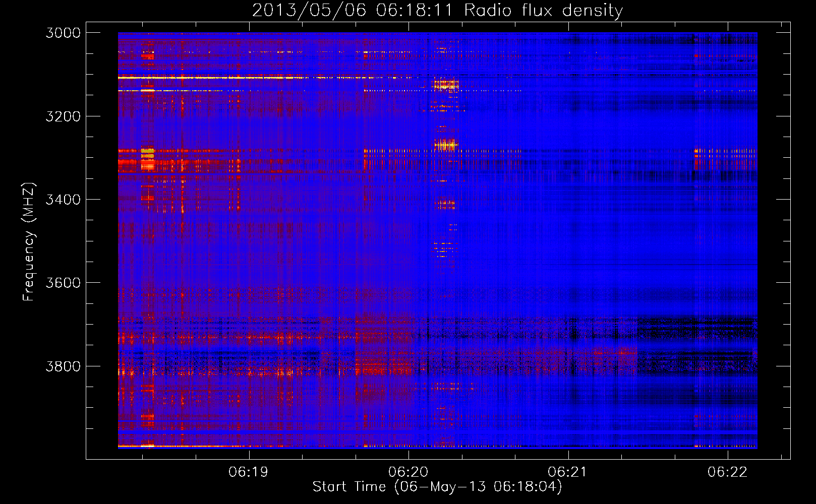Screen dimensions: 816x504
Task: Click the 3800 frequency axis label
Action: (63, 366)
